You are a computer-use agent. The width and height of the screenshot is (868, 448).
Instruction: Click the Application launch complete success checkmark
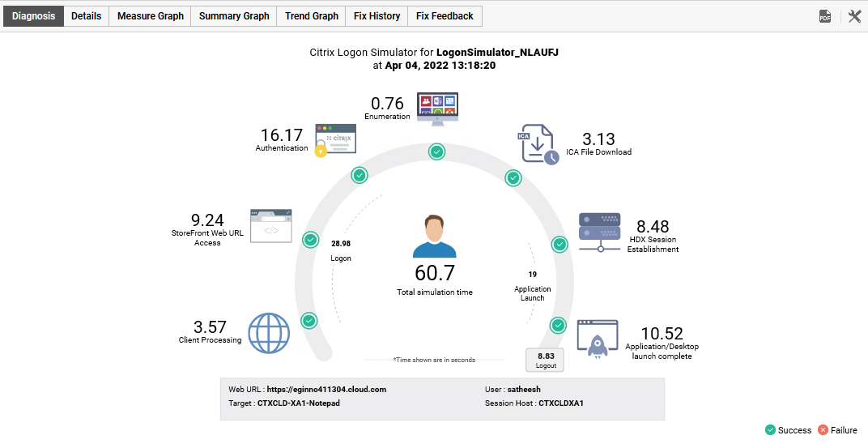tap(558, 325)
